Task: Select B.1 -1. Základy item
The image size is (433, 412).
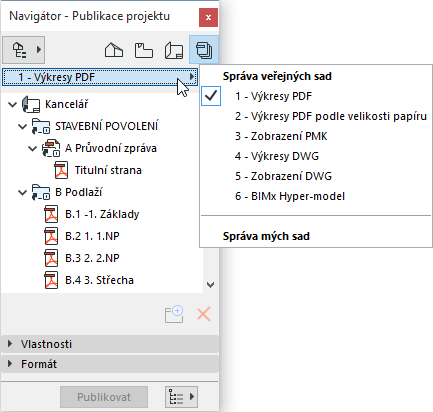Action: click(102, 214)
